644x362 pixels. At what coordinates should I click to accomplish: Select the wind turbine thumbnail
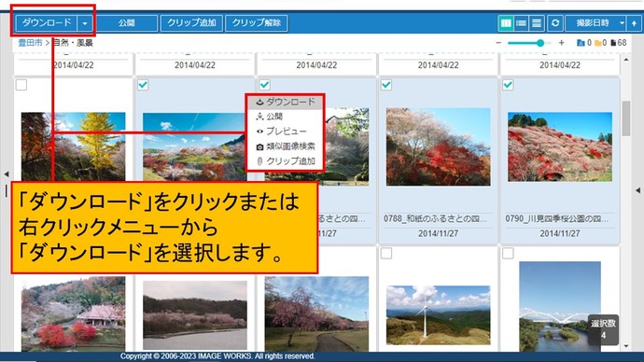[439, 315]
